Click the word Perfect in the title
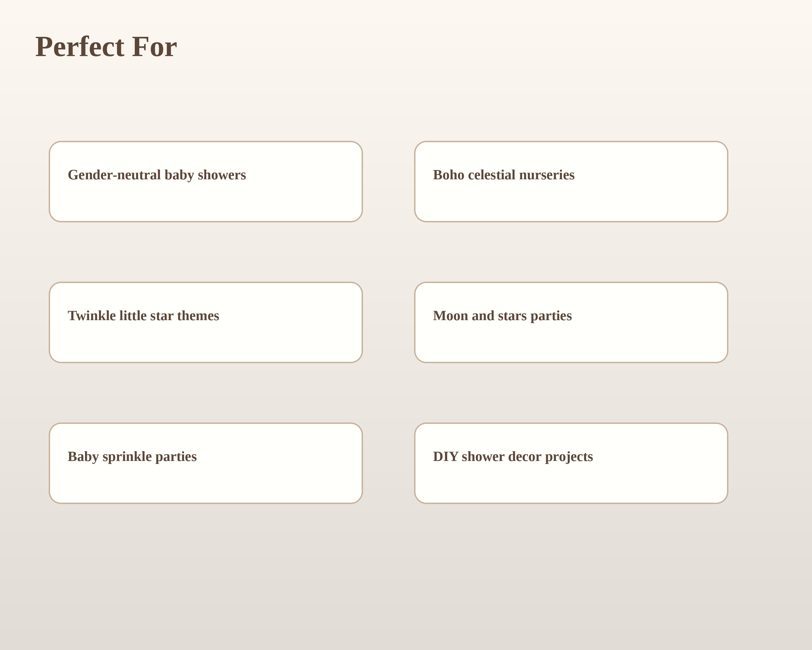Image resolution: width=812 pixels, height=650 pixels. [x=80, y=47]
